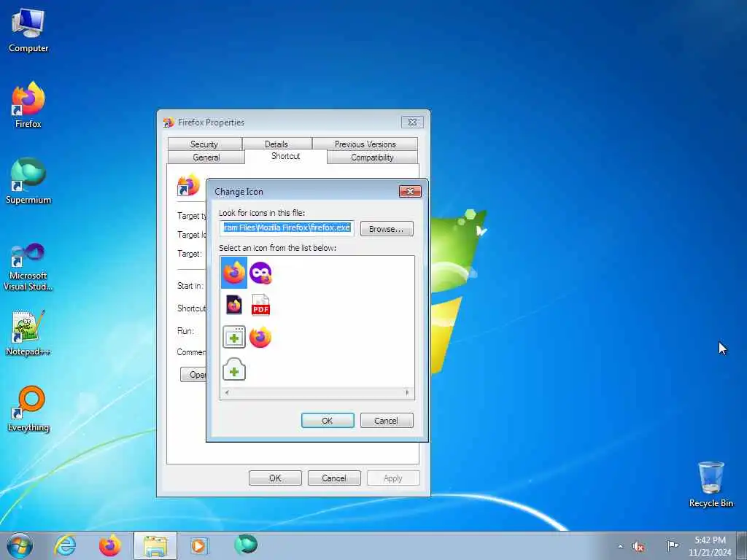Click the muted volume tray icon
The image size is (747, 560).
638,546
